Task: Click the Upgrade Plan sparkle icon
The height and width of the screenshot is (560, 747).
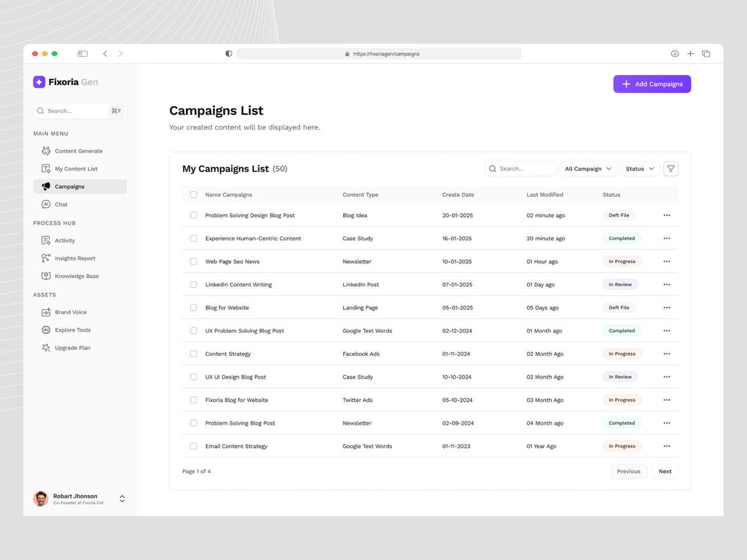Action: (x=45, y=348)
